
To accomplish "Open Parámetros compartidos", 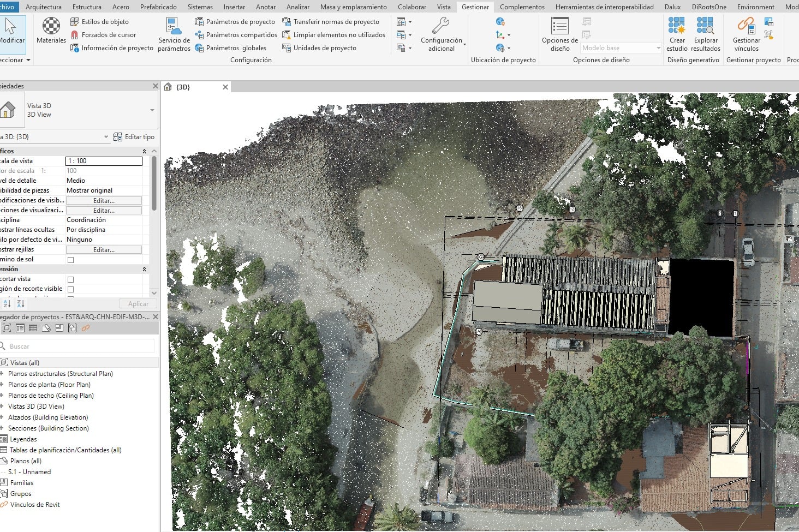I will point(236,35).
